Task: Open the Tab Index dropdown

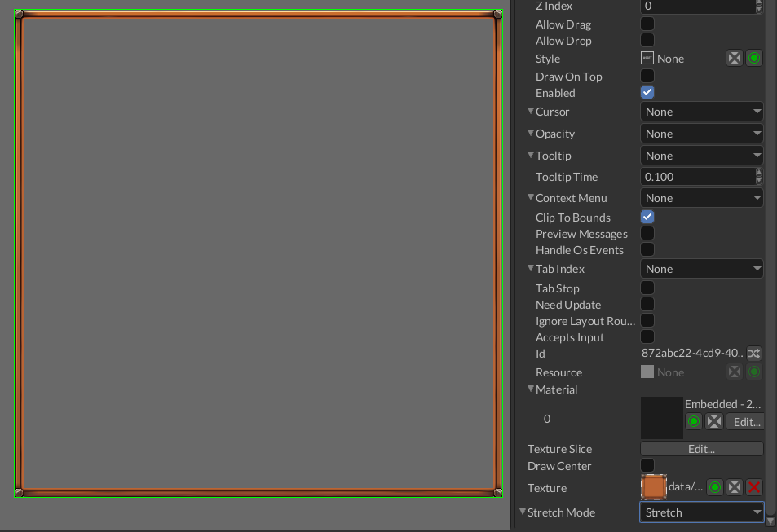Action: (x=701, y=269)
